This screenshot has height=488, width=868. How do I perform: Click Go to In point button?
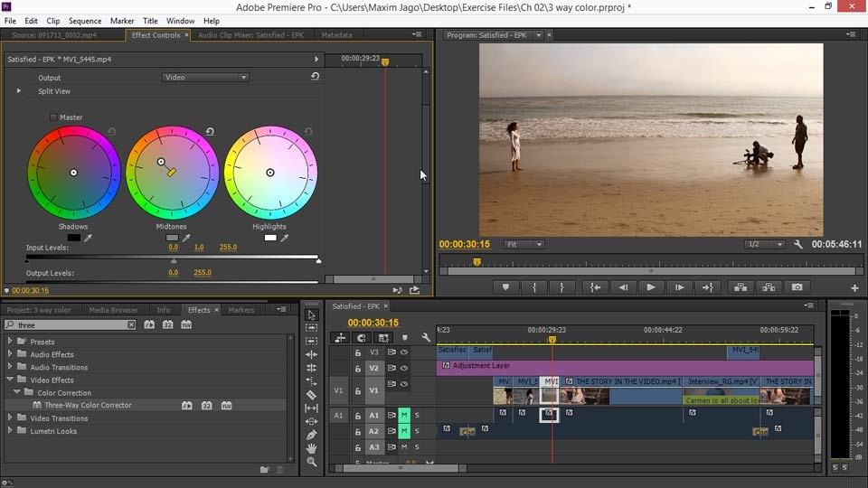pos(595,287)
